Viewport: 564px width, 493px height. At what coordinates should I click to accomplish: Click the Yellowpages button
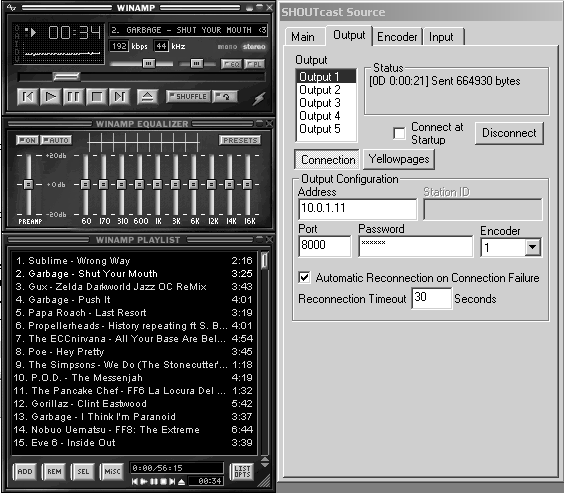click(399, 159)
